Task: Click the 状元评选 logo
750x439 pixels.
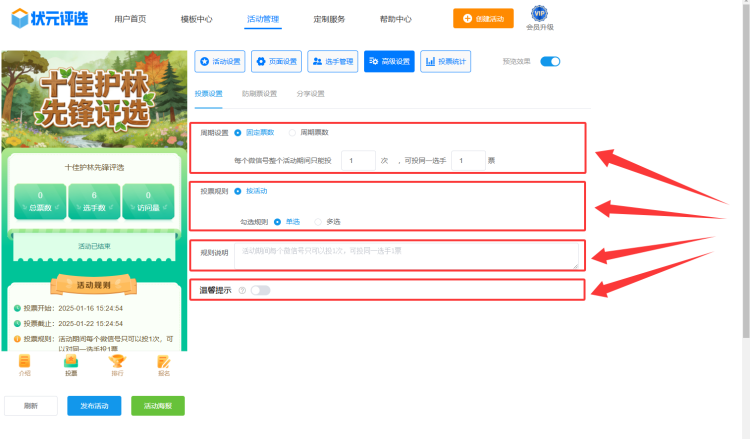Action: [x=50, y=18]
